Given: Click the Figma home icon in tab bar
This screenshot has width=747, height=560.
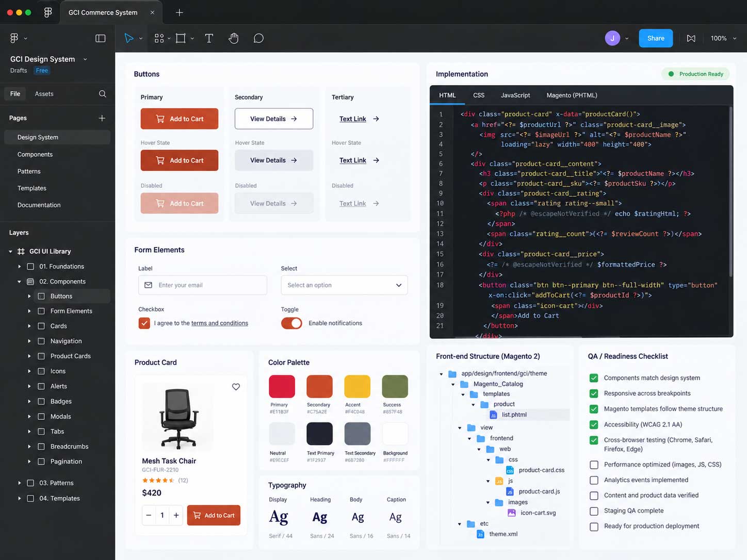Looking at the screenshot, I should click(48, 12).
